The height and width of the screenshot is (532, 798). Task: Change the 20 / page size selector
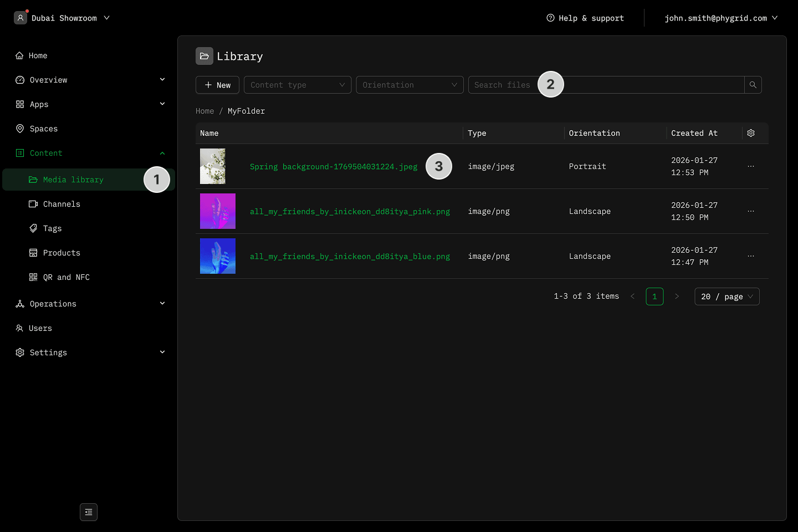pyautogui.click(x=727, y=296)
